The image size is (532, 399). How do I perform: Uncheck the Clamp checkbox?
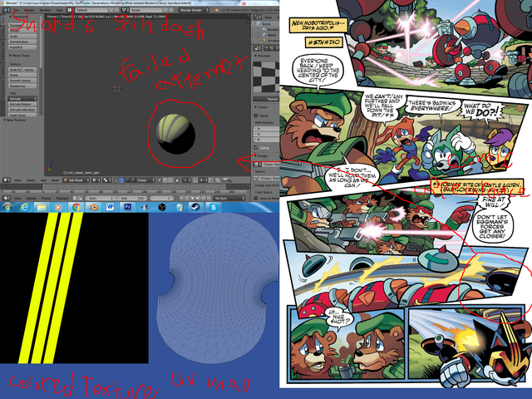pyautogui.click(x=256, y=148)
